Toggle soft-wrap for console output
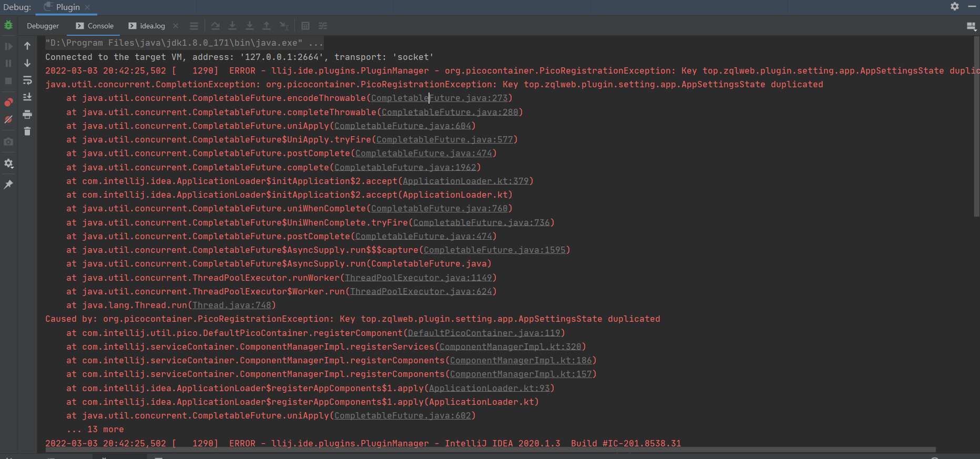The width and height of the screenshot is (980, 459). [27, 80]
